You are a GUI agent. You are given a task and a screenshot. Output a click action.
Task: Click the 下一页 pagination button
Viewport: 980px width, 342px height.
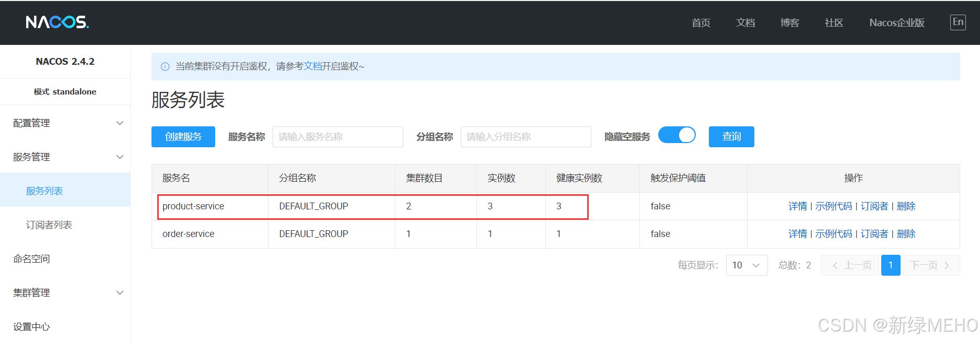[x=930, y=265]
